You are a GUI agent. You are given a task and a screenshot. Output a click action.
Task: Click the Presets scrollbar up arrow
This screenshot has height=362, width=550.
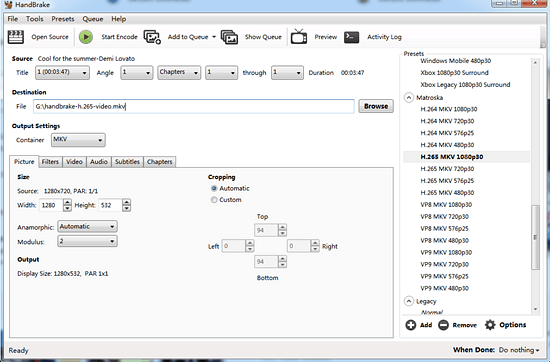tap(535, 62)
